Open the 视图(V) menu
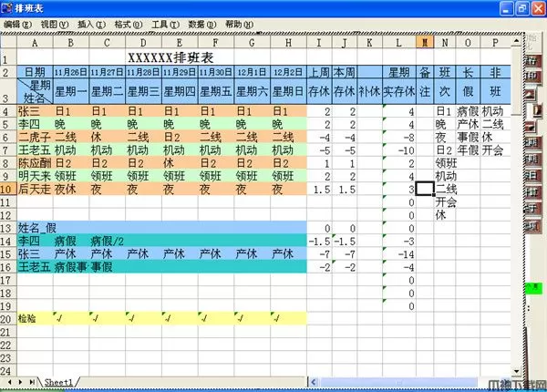 [55, 25]
